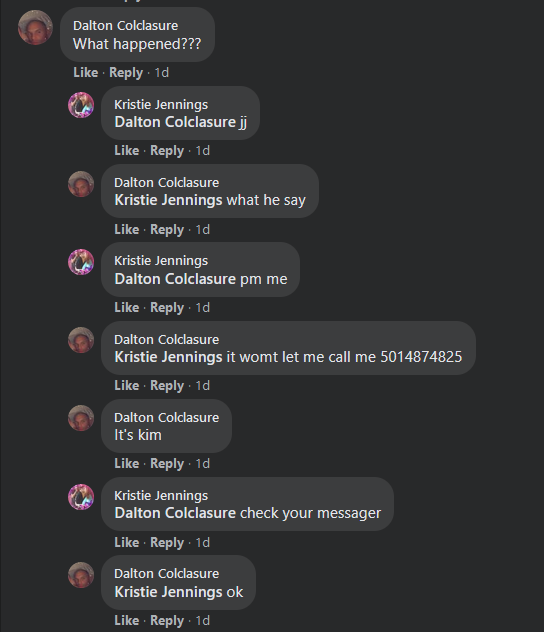Screen dimensions: 544x632
Task: Reply to 'what he say' comment
Action: coord(167,229)
